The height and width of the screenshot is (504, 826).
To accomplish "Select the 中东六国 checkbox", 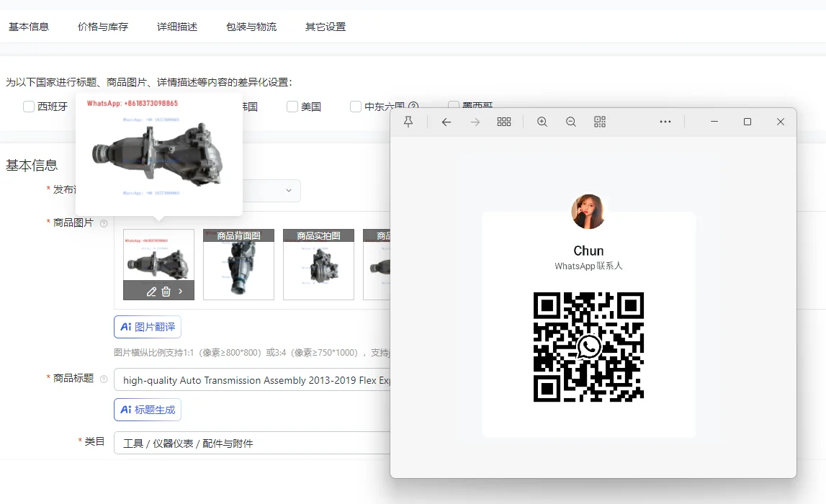I will pyautogui.click(x=355, y=106).
